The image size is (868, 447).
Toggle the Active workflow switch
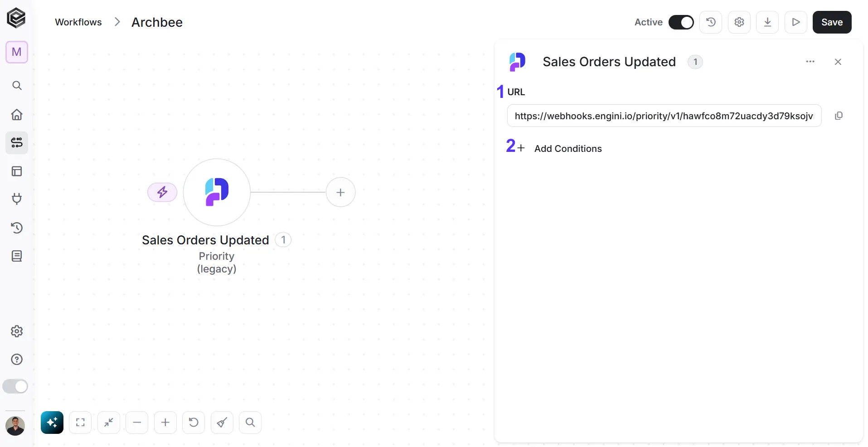tap(681, 22)
